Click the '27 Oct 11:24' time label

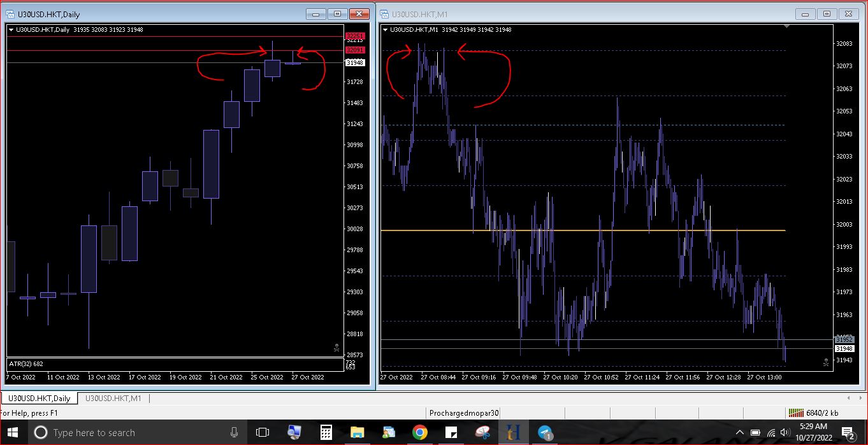pos(642,377)
